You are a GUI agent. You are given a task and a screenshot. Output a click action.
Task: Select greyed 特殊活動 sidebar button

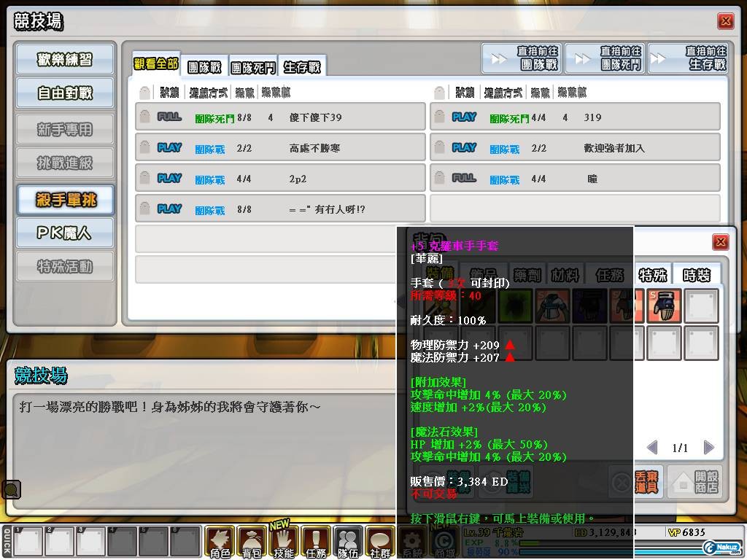(x=65, y=266)
